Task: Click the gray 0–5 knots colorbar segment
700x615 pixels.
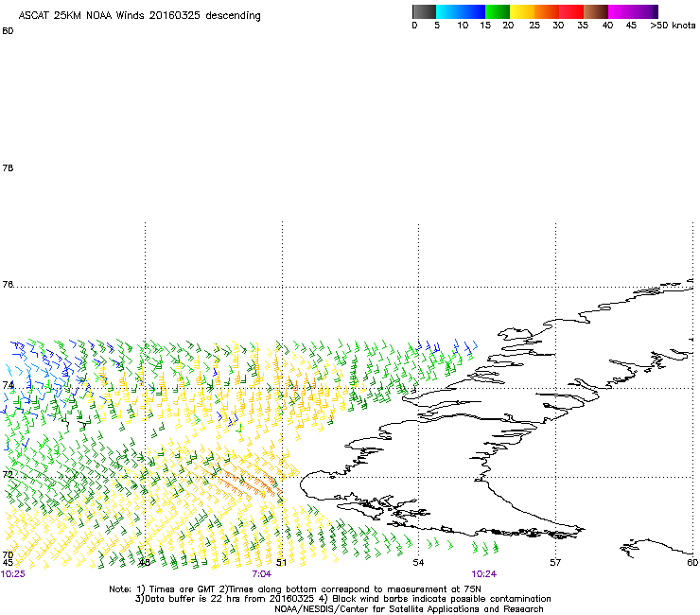Action: point(424,11)
